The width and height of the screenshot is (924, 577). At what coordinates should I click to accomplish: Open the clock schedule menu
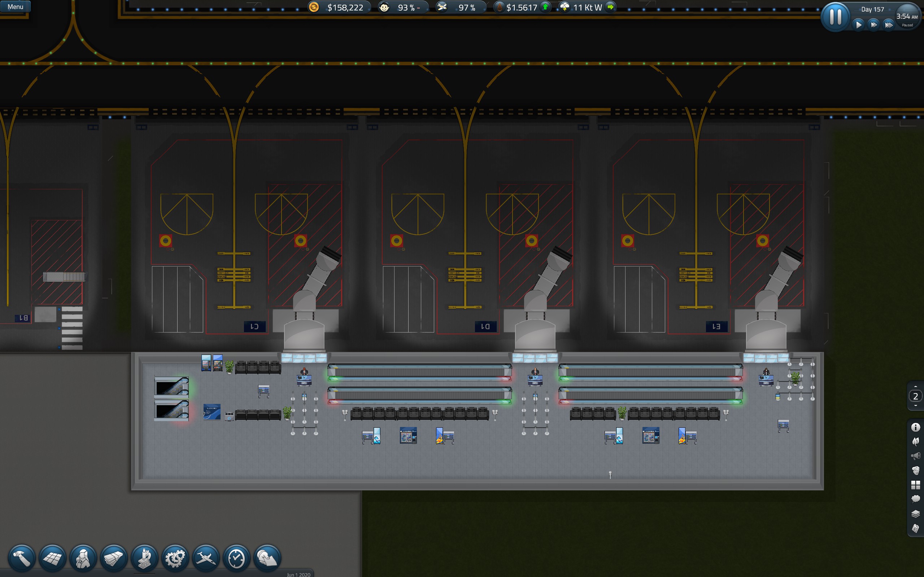point(237,558)
